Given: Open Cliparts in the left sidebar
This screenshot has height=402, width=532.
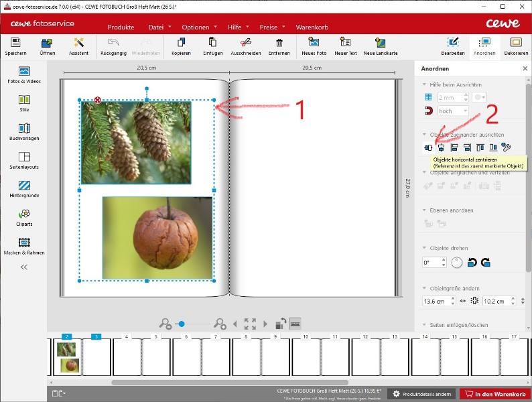Looking at the screenshot, I should click(24, 216).
